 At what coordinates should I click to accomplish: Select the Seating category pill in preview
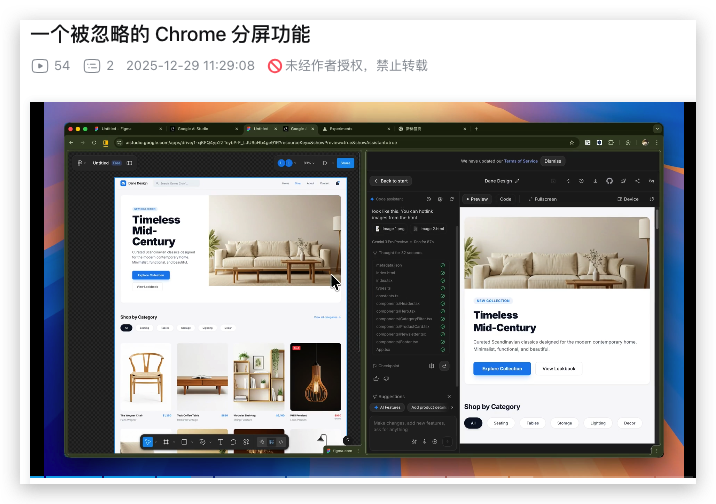(500, 423)
